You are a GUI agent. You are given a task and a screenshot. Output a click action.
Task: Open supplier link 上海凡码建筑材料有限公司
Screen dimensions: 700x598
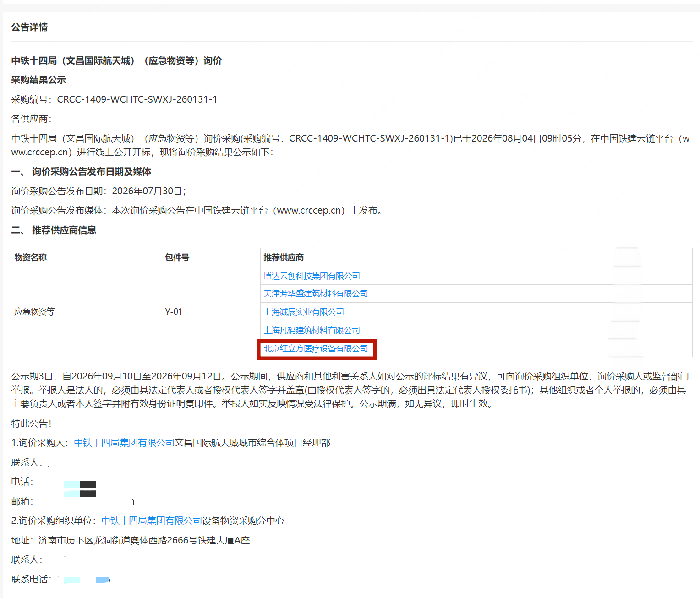pos(312,330)
